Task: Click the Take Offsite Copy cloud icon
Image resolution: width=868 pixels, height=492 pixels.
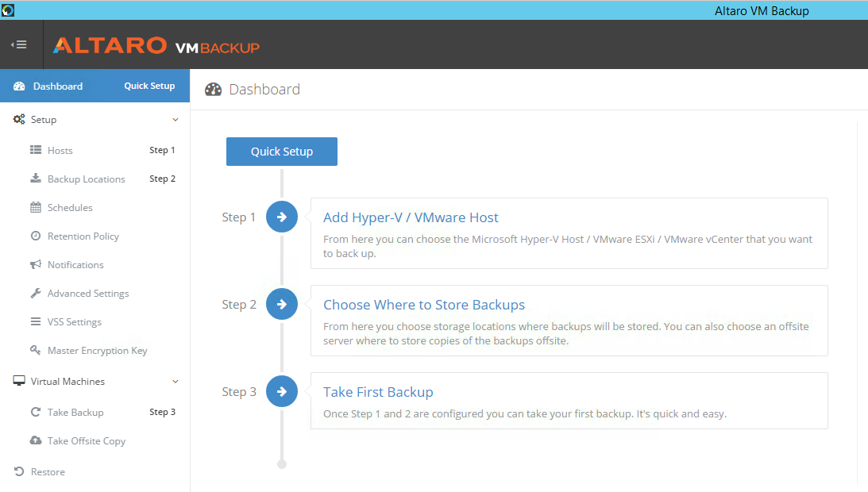Action: pyautogui.click(x=36, y=440)
